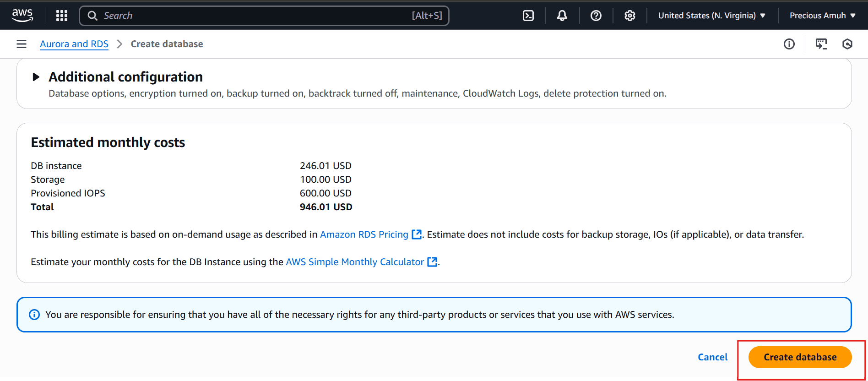Open the United States (N. Virginia) region dropdown
This screenshot has width=868, height=381.
(x=712, y=16)
